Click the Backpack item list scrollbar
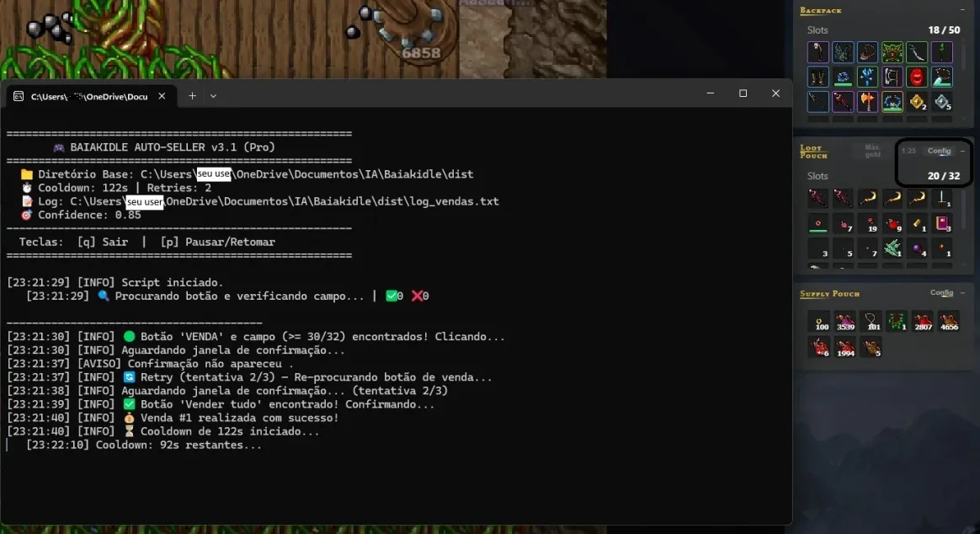This screenshot has height=534, width=980. pyautogui.click(x=964, y=56)
